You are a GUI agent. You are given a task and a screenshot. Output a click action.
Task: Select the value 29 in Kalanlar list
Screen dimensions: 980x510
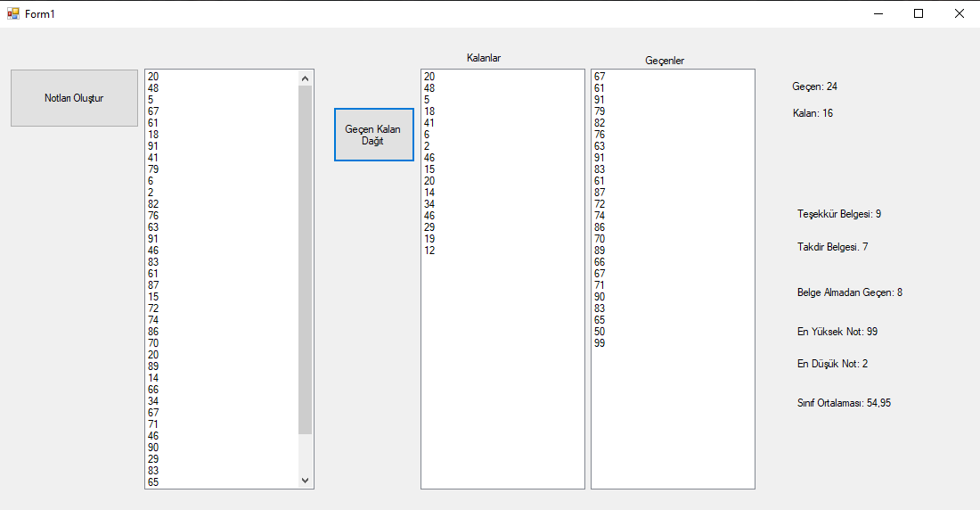click(429, 227)
